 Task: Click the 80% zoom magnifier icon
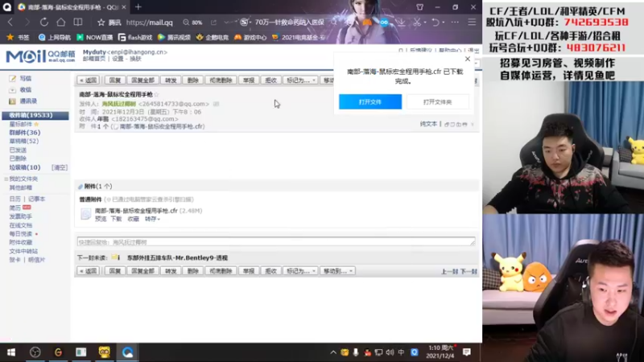(186, 23)
